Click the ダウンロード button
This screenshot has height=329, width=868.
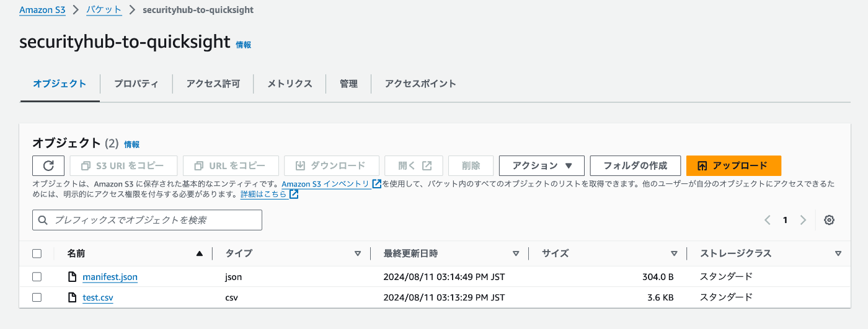331,165
